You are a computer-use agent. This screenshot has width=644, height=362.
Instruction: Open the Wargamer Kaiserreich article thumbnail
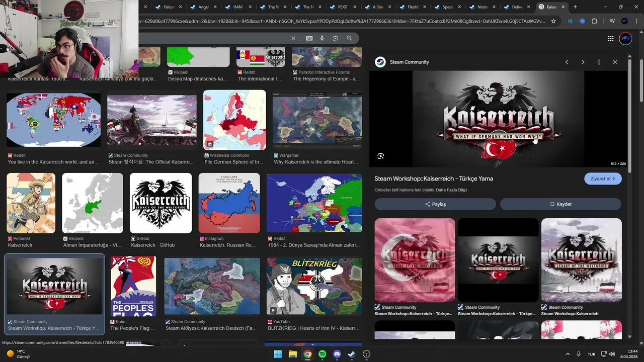317,120
